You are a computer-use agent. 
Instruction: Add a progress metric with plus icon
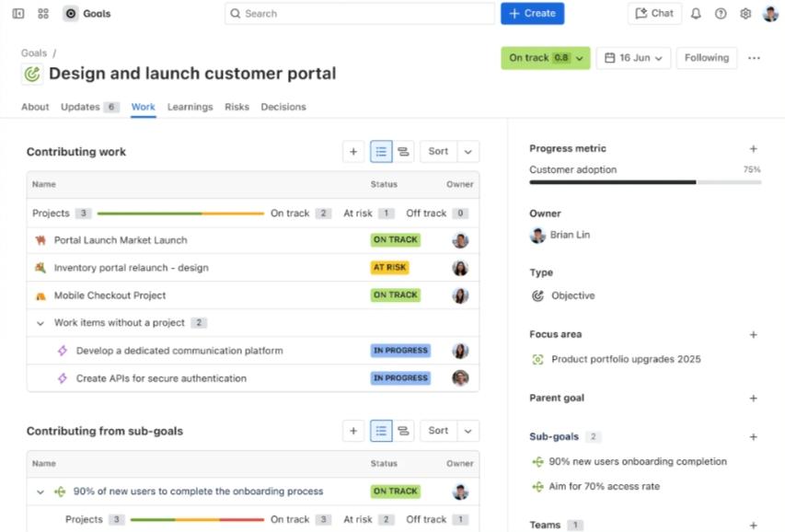click(753, 149)
